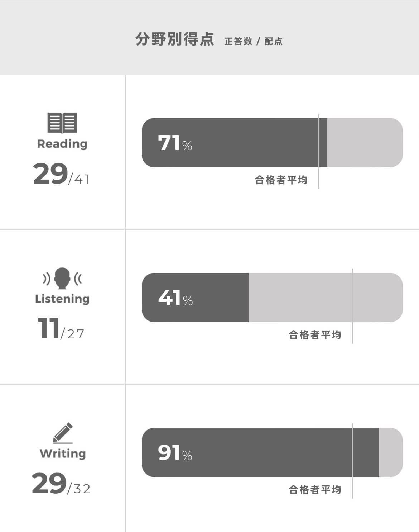Click the Writing score 29/32

(61, 484)
